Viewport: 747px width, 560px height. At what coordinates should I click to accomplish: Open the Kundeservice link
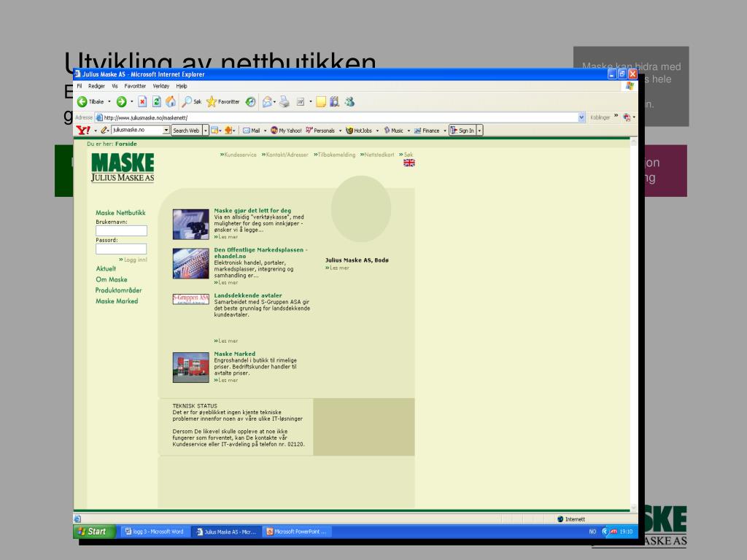click(239, 155)
